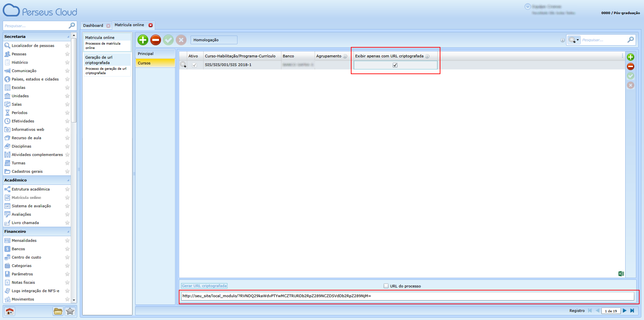Collapse the Financeiro section header
Viewport: 644px width, 320px height.
[68, 231]
